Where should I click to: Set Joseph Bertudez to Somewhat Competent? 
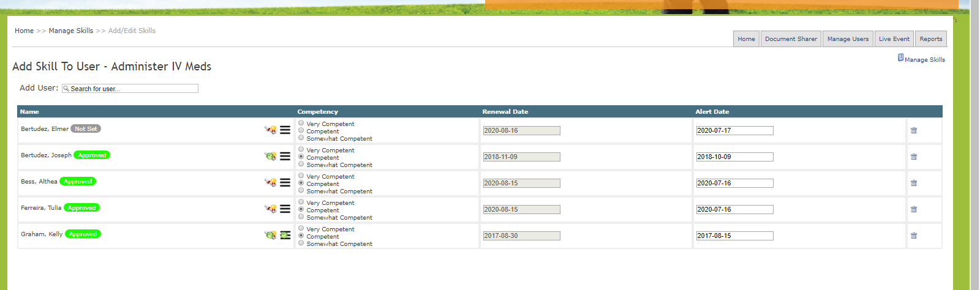[x=301, y=164]
